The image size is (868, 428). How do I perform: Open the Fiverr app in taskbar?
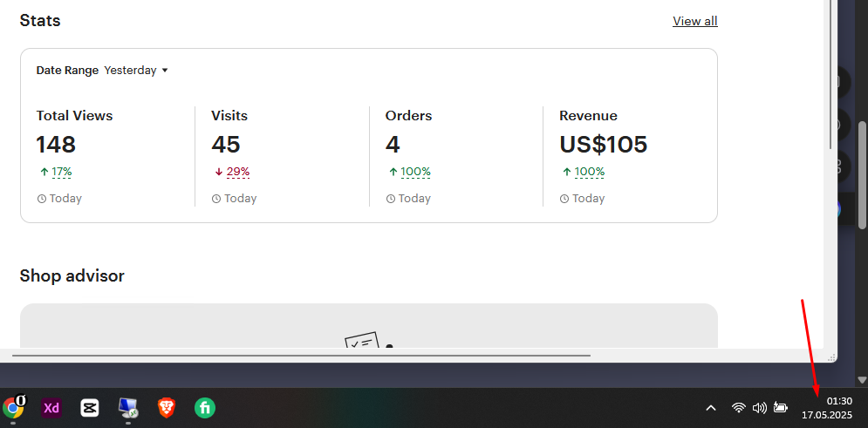click(x=205, y=408)
